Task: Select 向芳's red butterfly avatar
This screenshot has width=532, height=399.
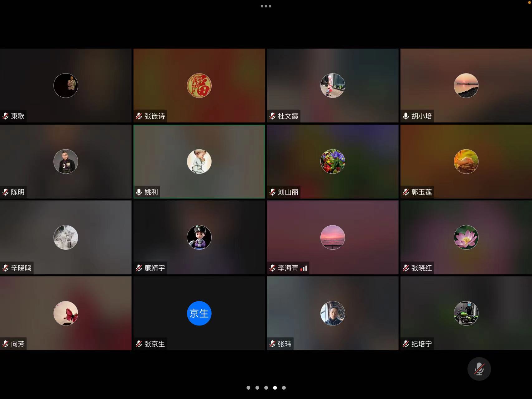Action: pyautogui.click(x=66, y=313)
